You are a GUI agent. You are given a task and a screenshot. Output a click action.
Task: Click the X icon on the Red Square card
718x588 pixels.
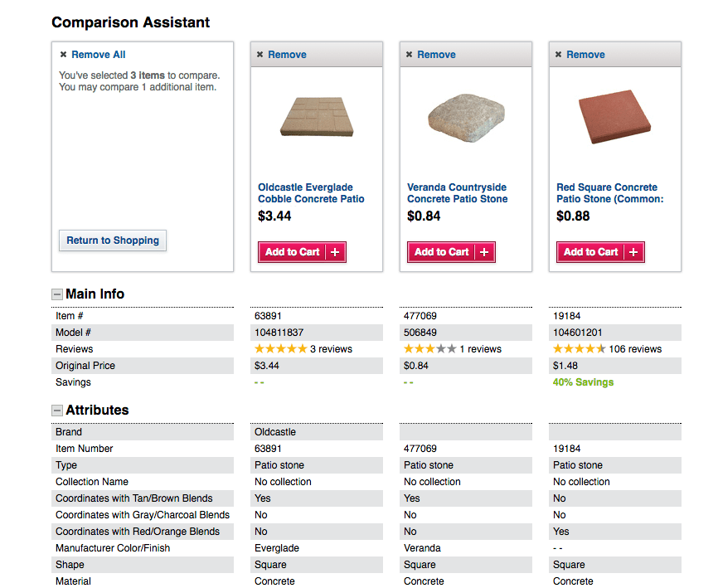tap(558, 55)
